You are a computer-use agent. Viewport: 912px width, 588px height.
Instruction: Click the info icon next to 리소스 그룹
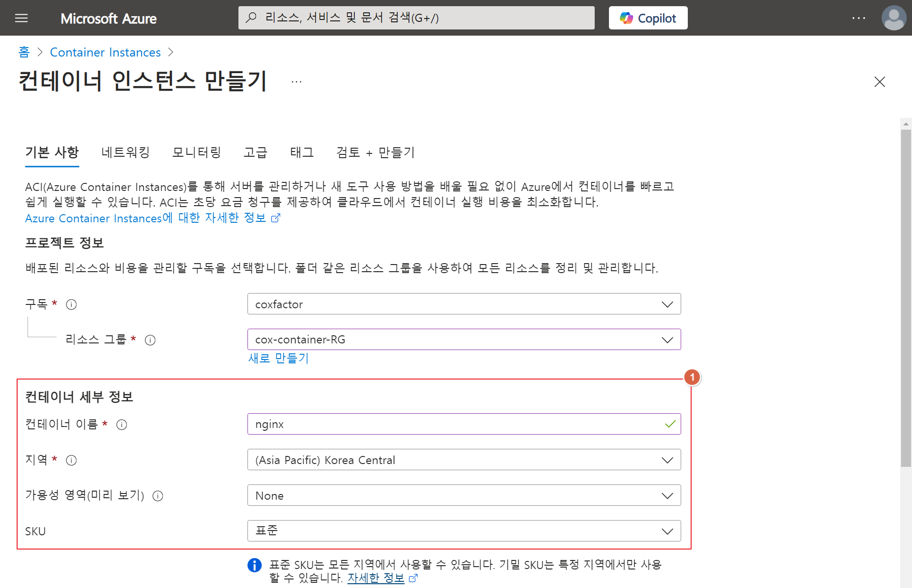click(x=150, y=340)
